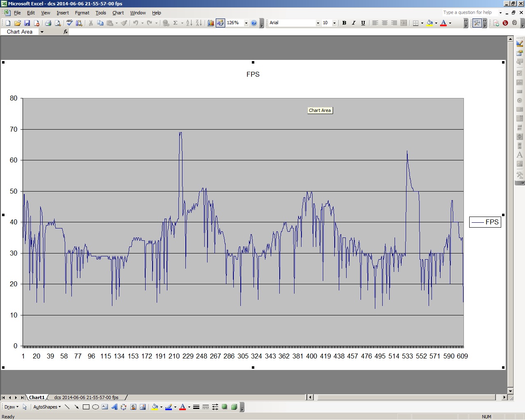Open the Arial font name dropdown
The height and width of the screenshot is (420, 525).
click(318, 23)
